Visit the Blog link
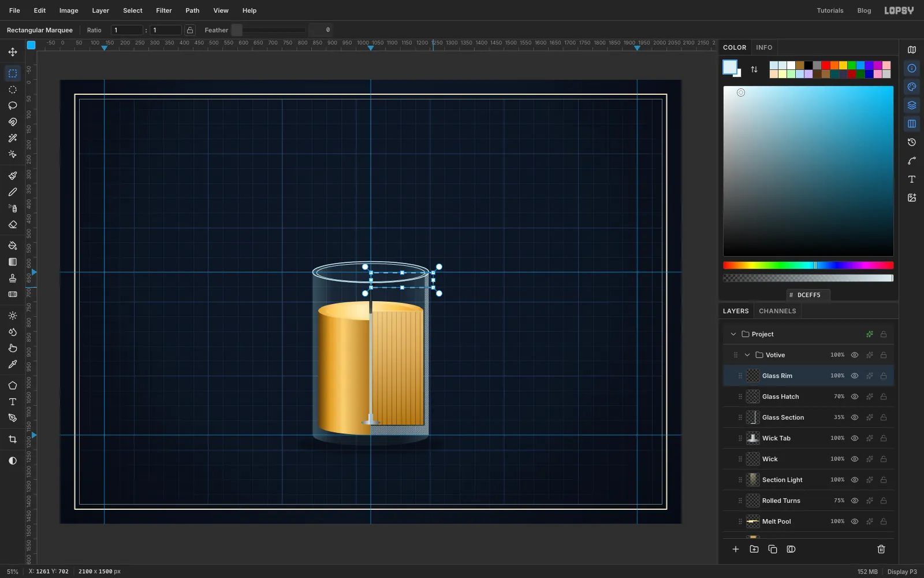The height and width of the screenshot is (578, 924). (864, 10)
